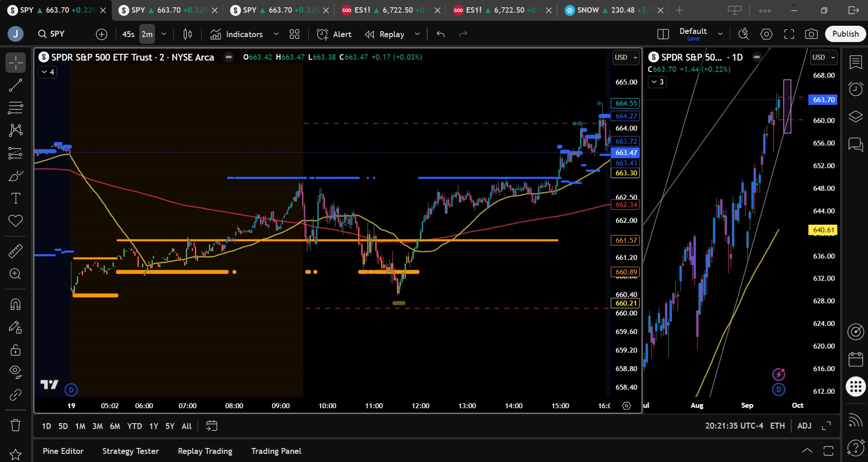868x462 pixels.
Task: Open the ETH session menu
Action: pyautogui.click(x=778, y=426)
